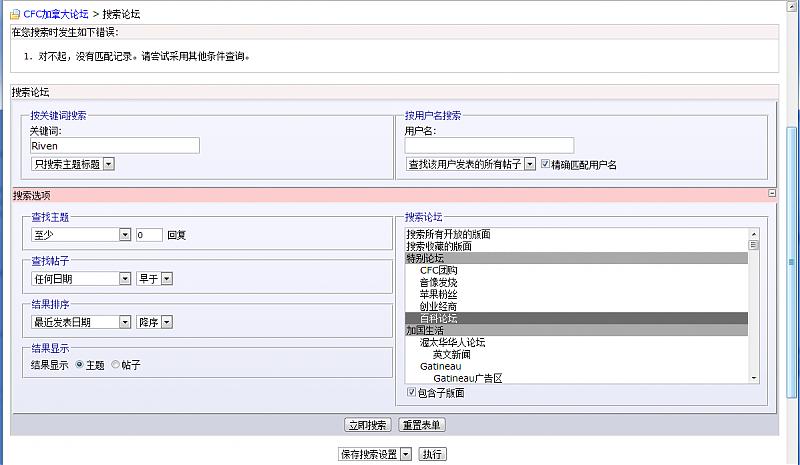The width and height of the screenshot is (800, 465).
Task: Click the folder icon beside CFC加拿大论坛
Action: [x=15, y=14]
